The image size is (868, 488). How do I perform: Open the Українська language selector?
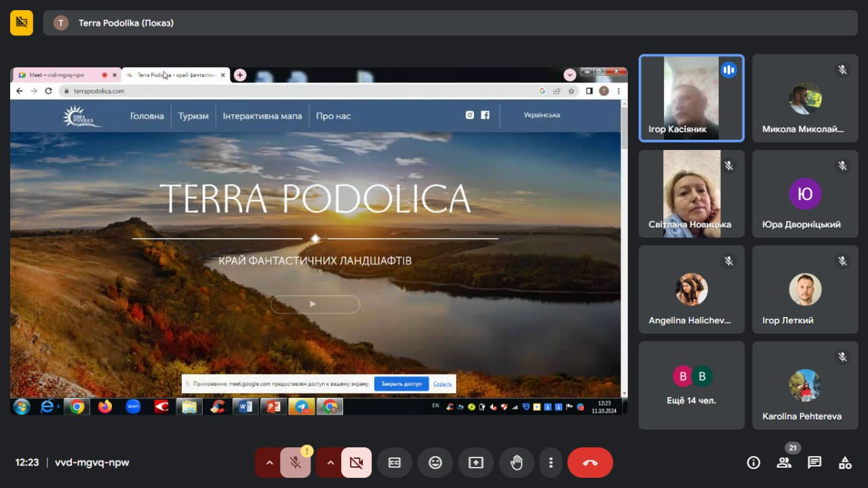pyautogui.click(x=542, y=115)
